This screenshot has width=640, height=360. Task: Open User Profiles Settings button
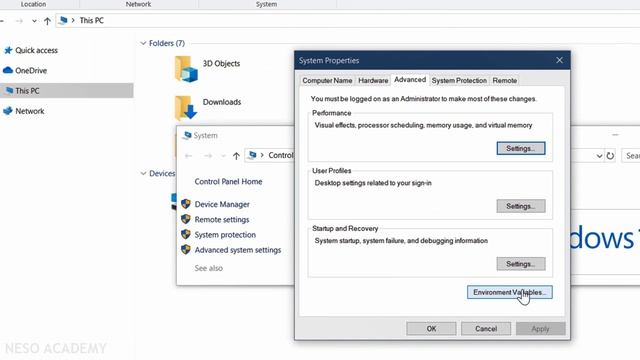pyautogui.click(x=521, y=206)
